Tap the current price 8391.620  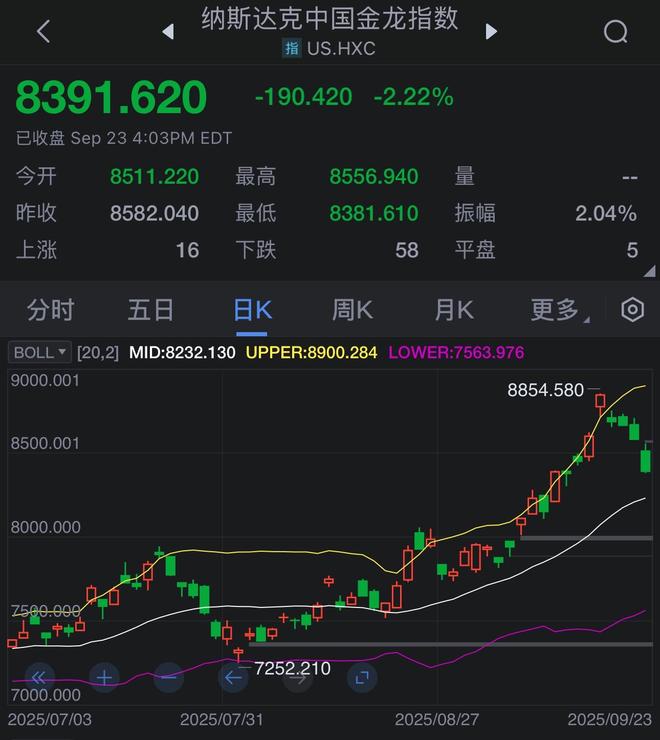point(111,97)
